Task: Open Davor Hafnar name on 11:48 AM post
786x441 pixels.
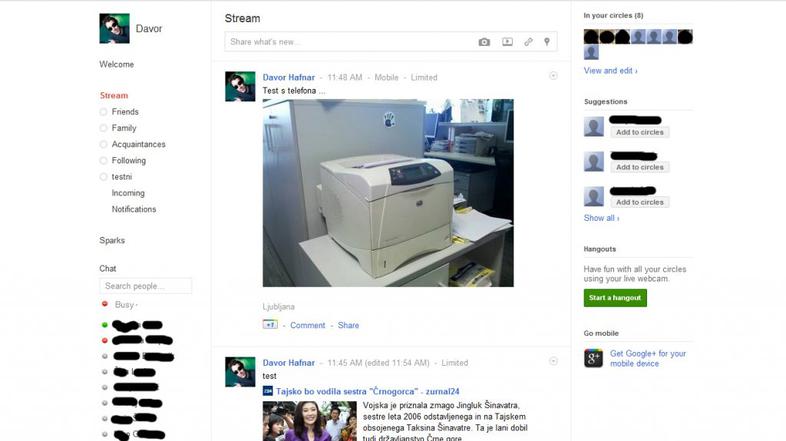Action: pyautogui.click(x=289, y=78)
